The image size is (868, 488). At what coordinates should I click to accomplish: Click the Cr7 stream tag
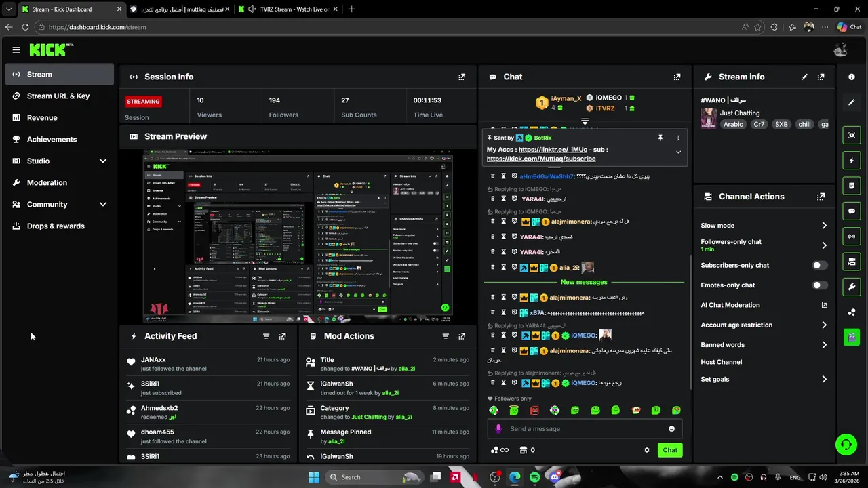759,125
